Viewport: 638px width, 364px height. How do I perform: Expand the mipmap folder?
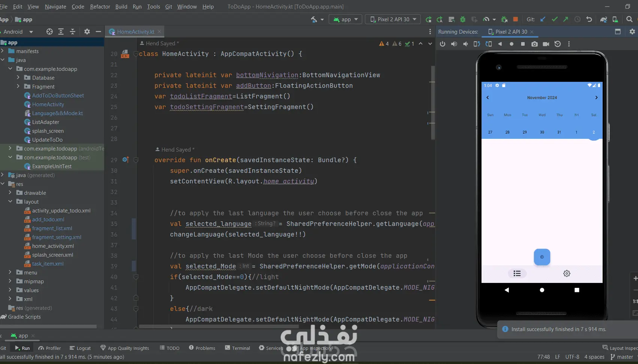[10, 281]
